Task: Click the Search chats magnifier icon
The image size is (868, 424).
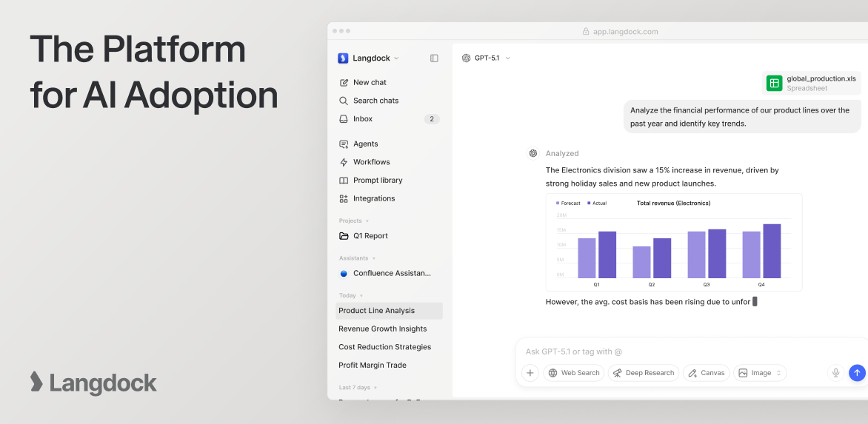Action: coord(344,101)
